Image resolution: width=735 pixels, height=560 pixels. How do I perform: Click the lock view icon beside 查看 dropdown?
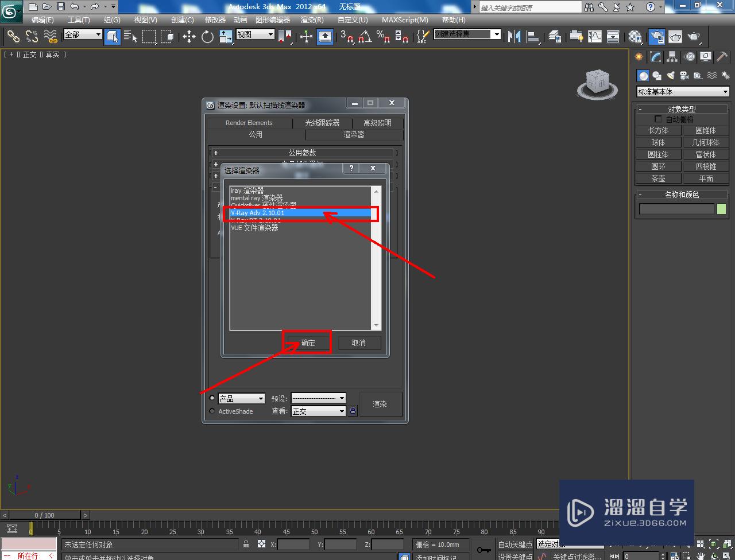(x=353, y=411)
